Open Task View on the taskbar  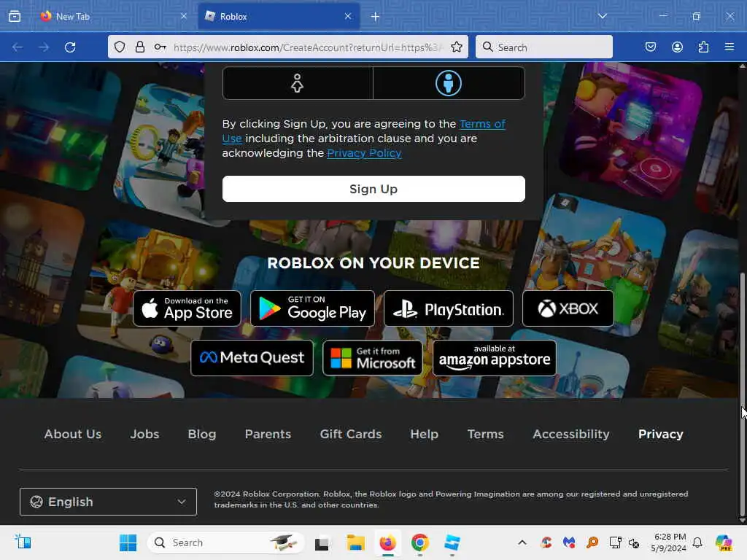[x=322, y=542]
